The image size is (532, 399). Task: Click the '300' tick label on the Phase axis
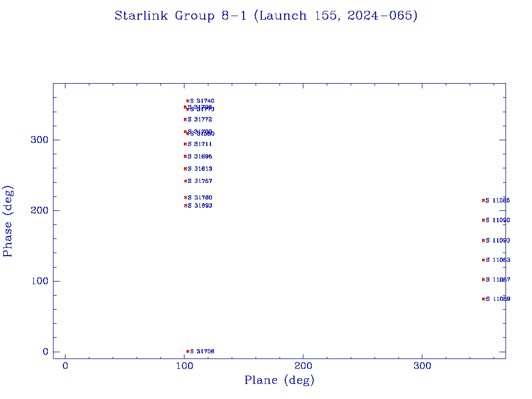pos(39,140)
